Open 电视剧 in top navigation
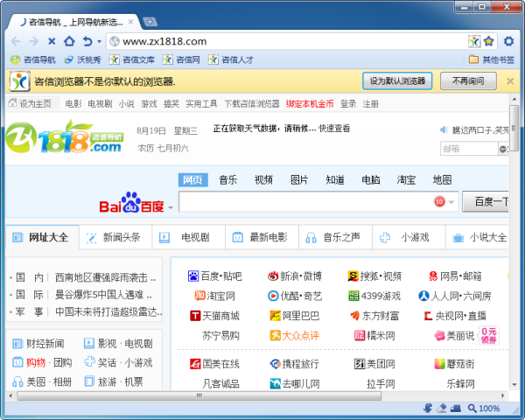 click(x=100, y=104)
